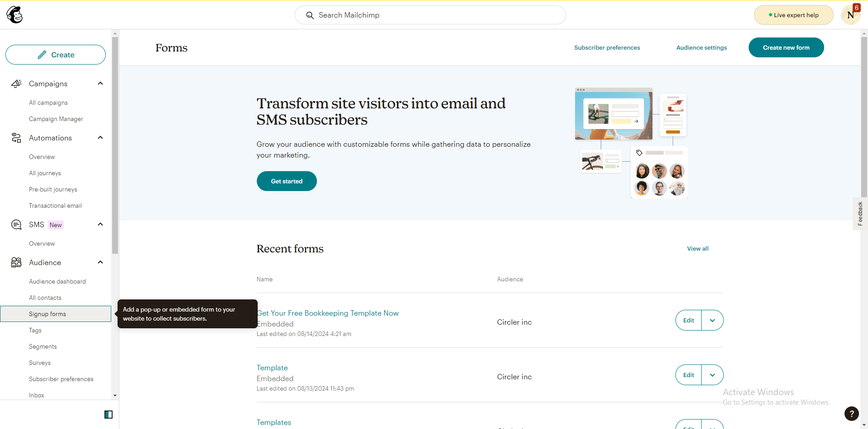The height and width of the screenshot is (429, 868).
Task: Collapse the Audience section chevron
Action: 100,262
